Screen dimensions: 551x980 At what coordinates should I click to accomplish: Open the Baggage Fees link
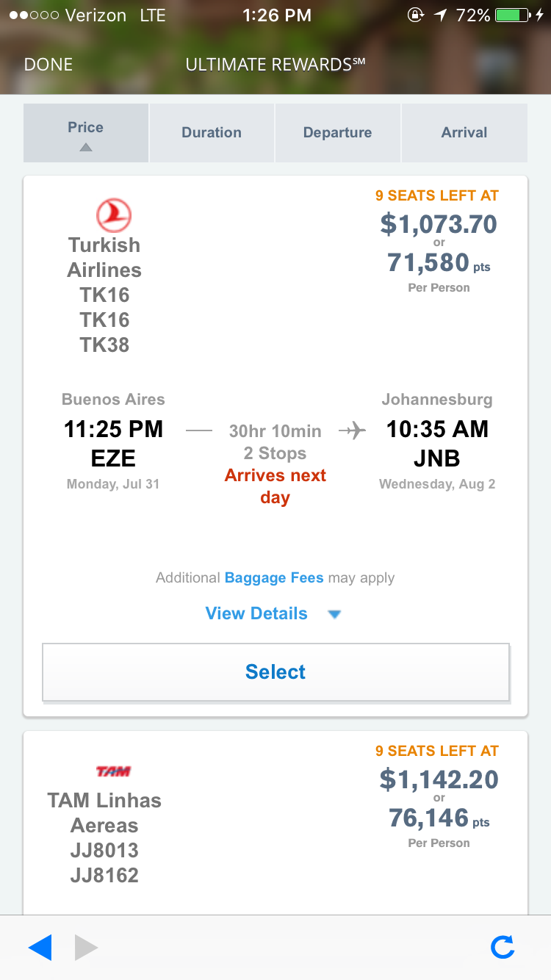(274, 578)
